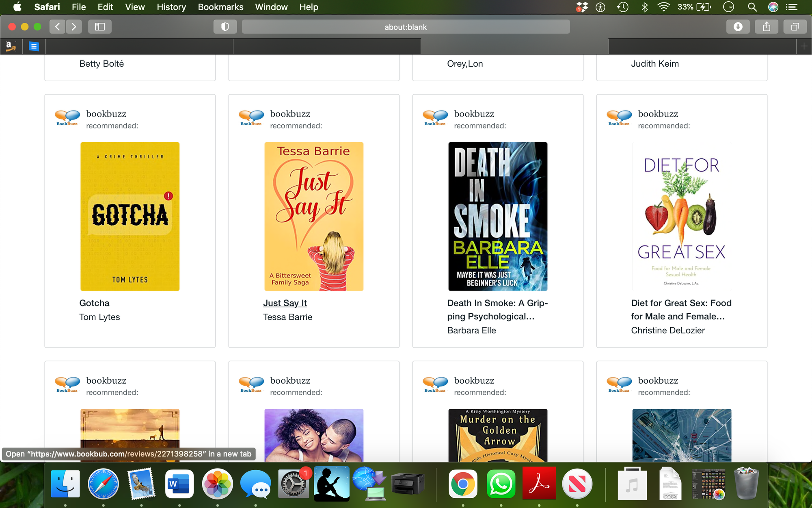This screenshot has height=508, width=812.
Task: Open the Help menu
Action: tap(309, 7)
